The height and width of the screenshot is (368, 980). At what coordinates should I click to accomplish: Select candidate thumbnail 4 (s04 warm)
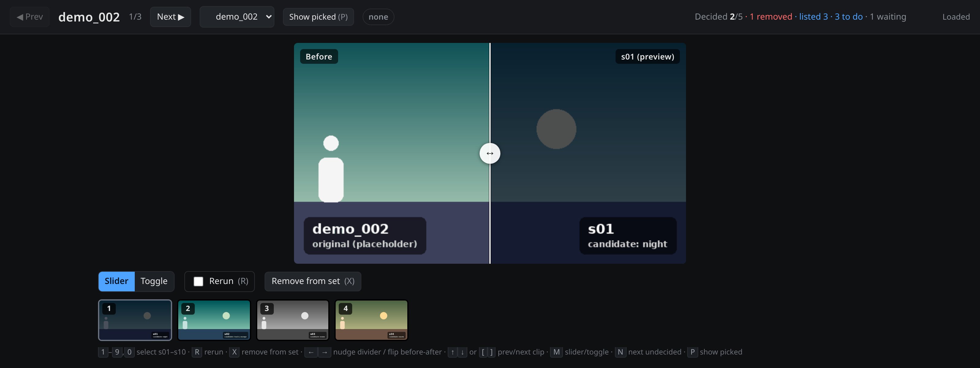pyautogui.click(x=371, y=320)
